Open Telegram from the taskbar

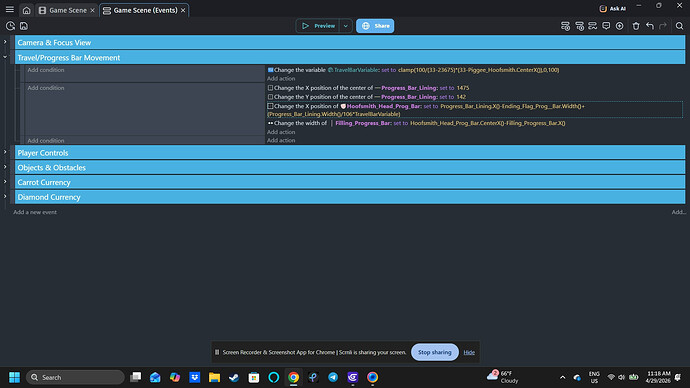tap(333, 377)
